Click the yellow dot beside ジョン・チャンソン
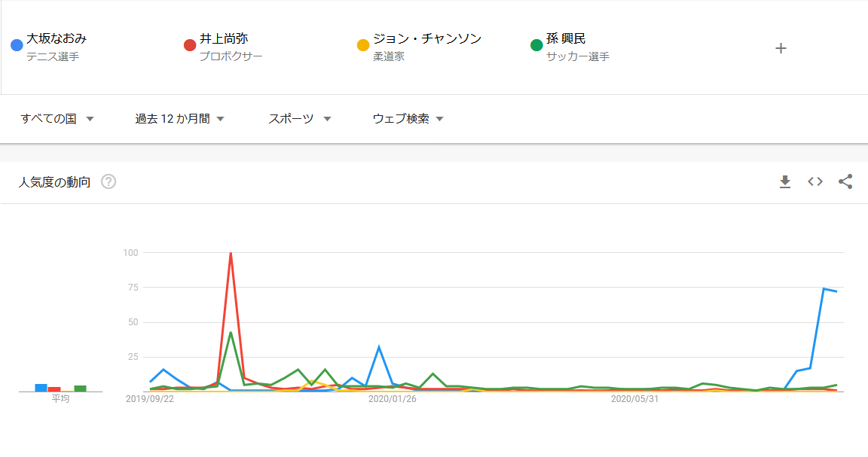Screen dimensions: 868x457 (x=363, y=45)
